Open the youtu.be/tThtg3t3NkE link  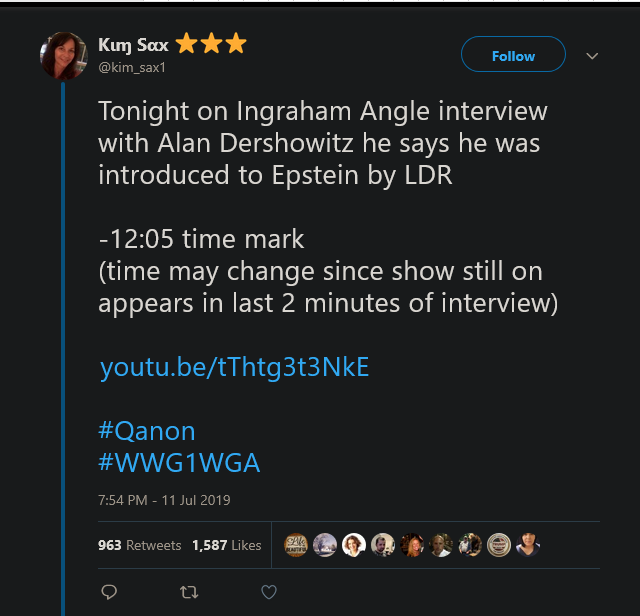(234, 367)
